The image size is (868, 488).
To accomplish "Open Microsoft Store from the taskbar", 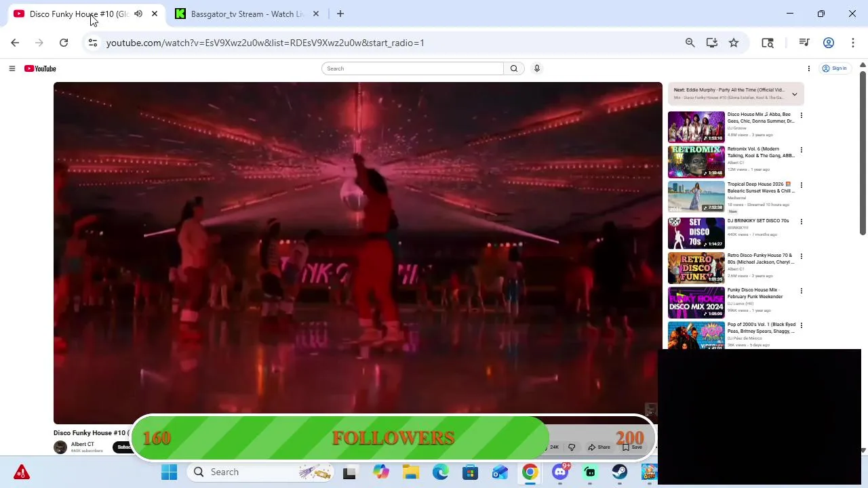I will (x=470, y=472).
